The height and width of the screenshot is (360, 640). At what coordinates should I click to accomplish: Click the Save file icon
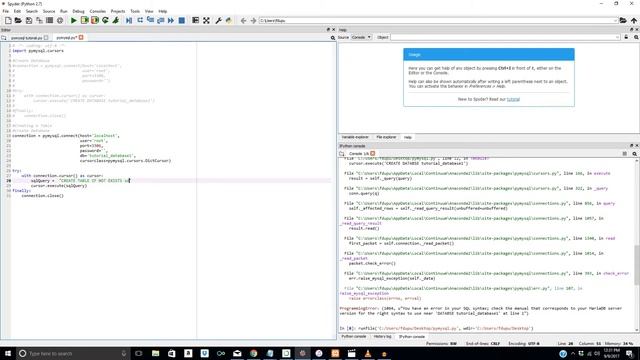point(29,20)
